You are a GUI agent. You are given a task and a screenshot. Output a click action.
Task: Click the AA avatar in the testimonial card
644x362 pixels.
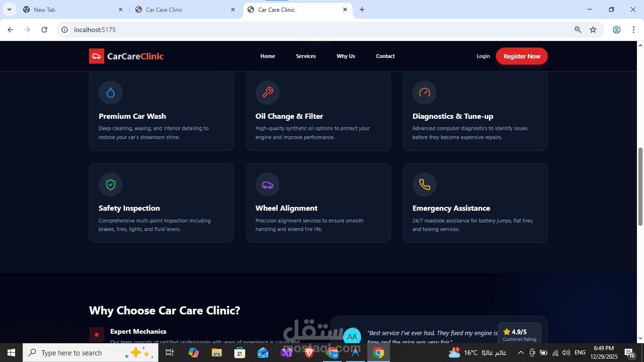coord(352,337)
